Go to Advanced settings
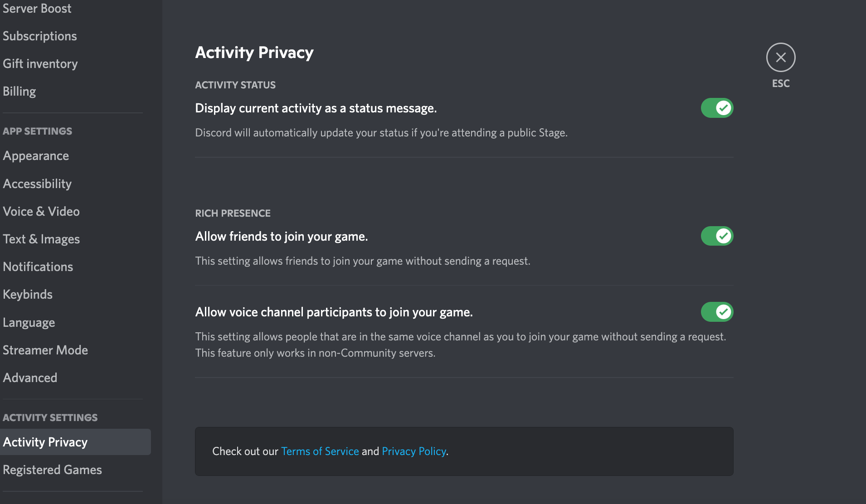This screenshot has height=504, width=866. 30,378
